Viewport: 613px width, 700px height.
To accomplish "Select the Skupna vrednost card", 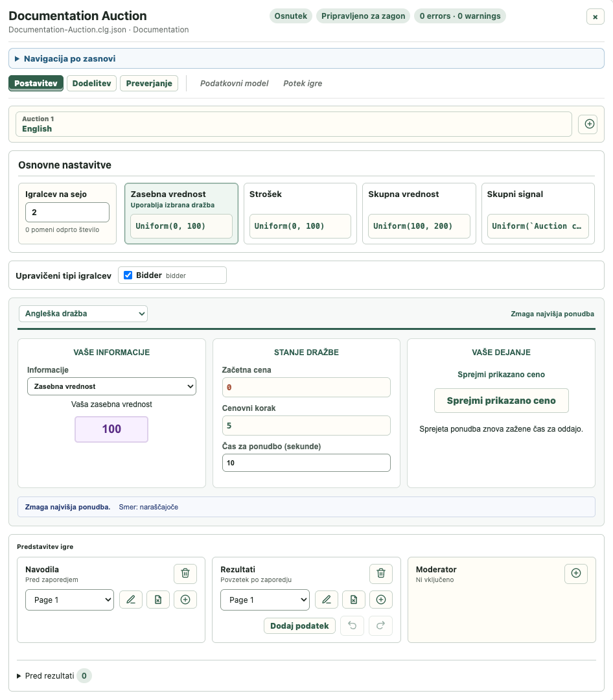I will click(419, 213).
